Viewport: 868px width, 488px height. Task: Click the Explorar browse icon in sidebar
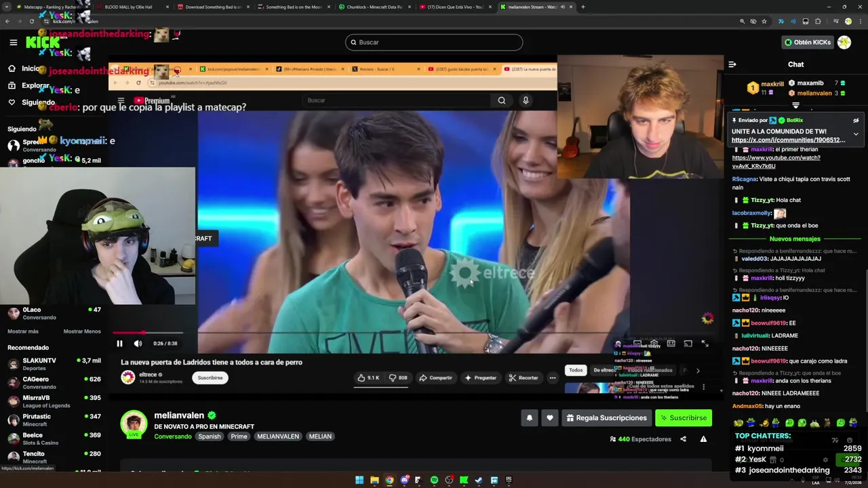coord(12,85)
